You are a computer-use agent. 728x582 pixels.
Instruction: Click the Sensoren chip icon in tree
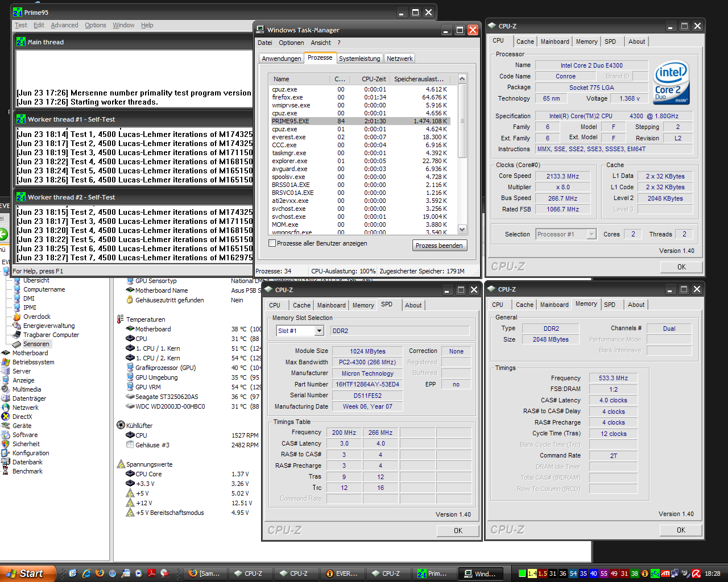point(17,344)
